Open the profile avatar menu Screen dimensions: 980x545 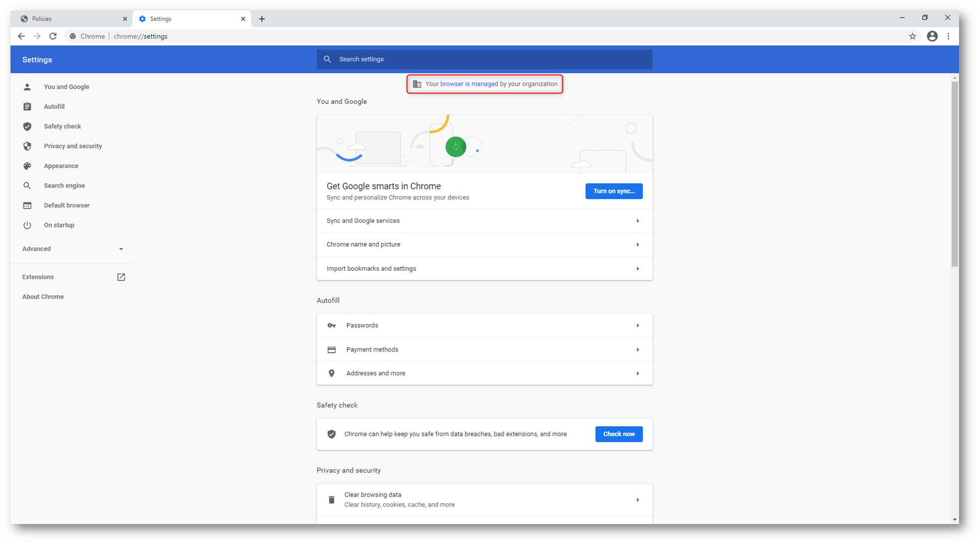(932, 36)
